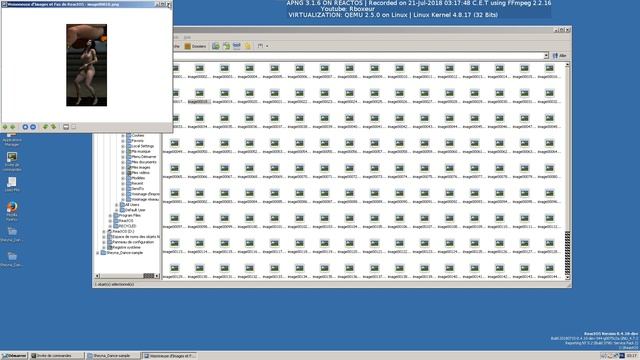Select Cookies folder in the tree
640x360 pixels.
coord(138,135)
